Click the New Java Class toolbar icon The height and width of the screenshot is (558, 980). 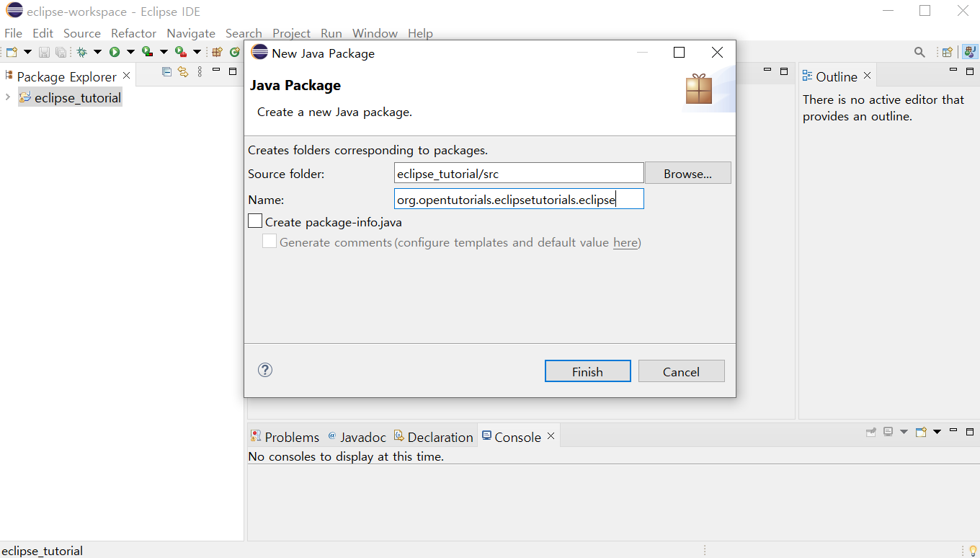(234, 52)
